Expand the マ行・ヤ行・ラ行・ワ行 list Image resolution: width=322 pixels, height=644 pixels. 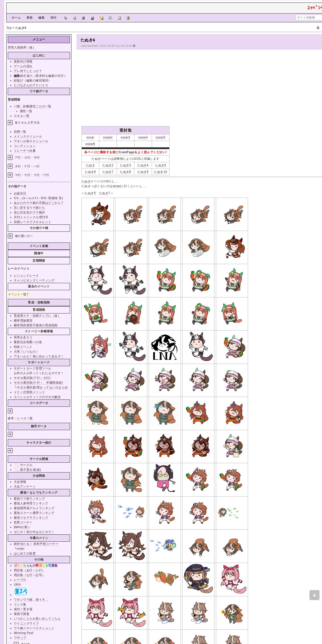(10, 175)
